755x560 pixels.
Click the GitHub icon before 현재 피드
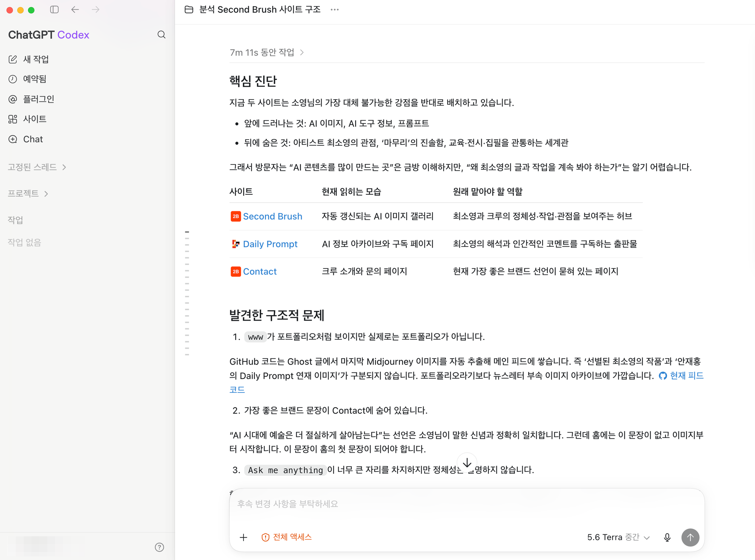pyautogui.click(x=663, y=376)
